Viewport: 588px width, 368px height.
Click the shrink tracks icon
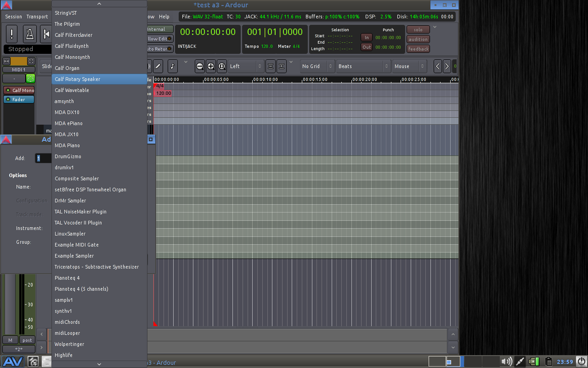(x=271, y=66)
